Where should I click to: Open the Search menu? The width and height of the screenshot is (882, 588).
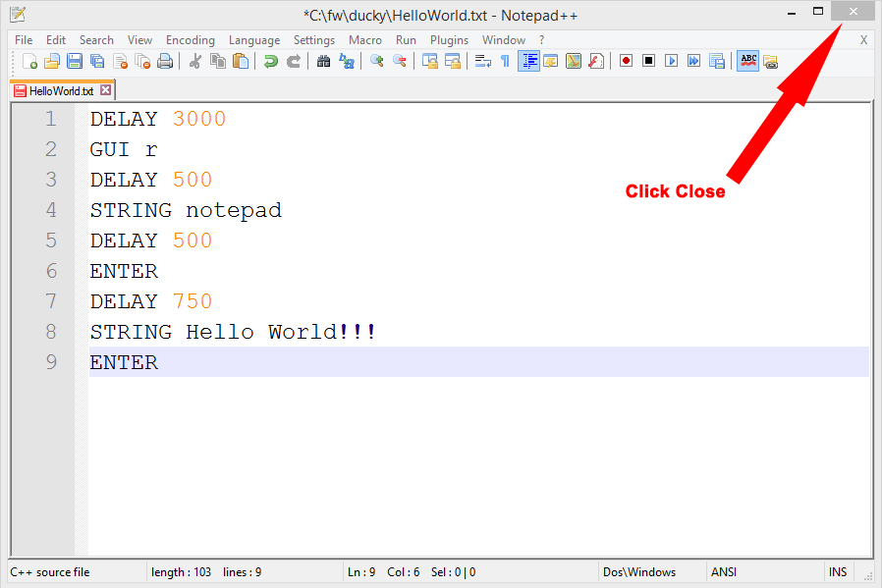click(x=96, y=40)
